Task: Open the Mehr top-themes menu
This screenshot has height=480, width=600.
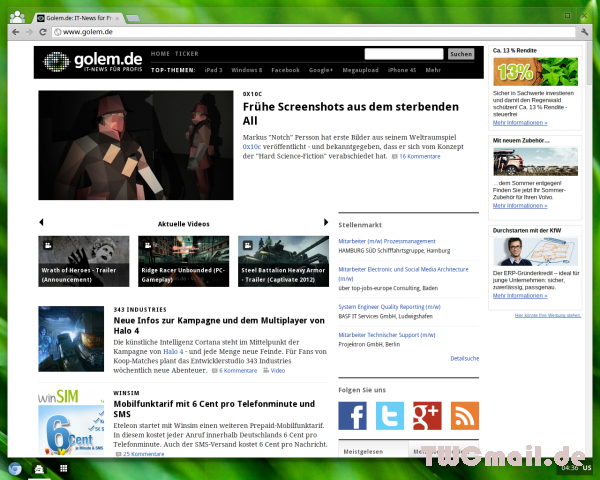Action: (x=433, y=70)
